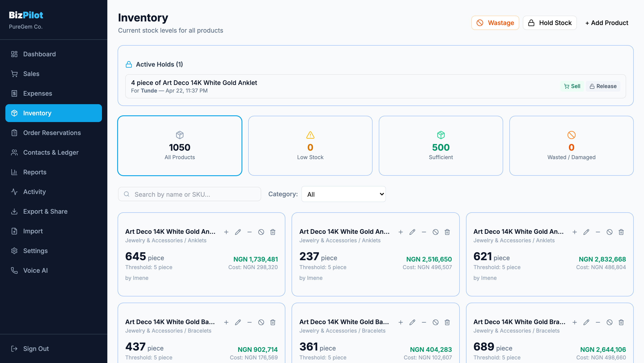Viewport: 644px width, 363px height.
Task: Add stock to the 361 piece bracelet card
Action: click(400, 322)
